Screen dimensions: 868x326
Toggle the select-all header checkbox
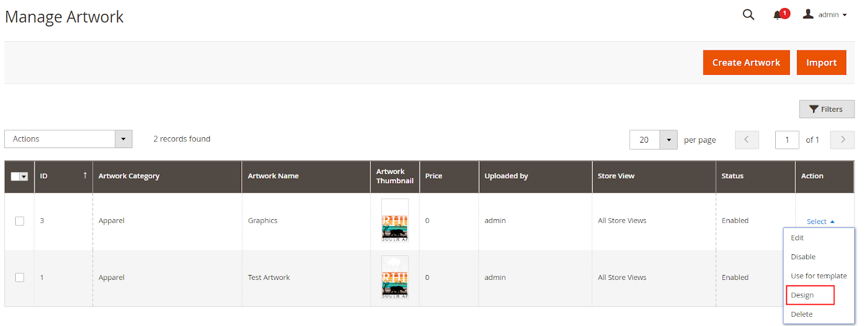(x=16, y=176)
